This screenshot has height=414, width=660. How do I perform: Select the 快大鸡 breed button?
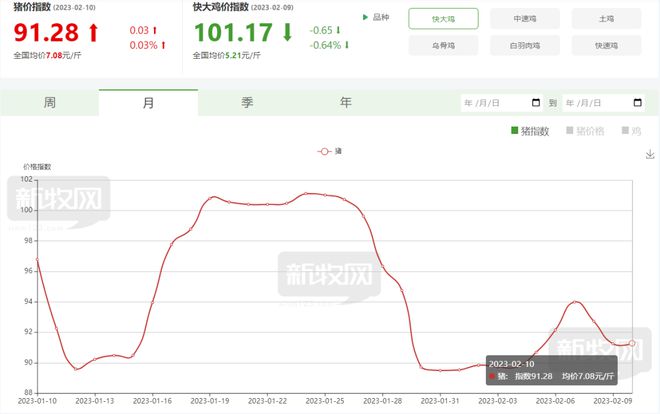[443, 18]
